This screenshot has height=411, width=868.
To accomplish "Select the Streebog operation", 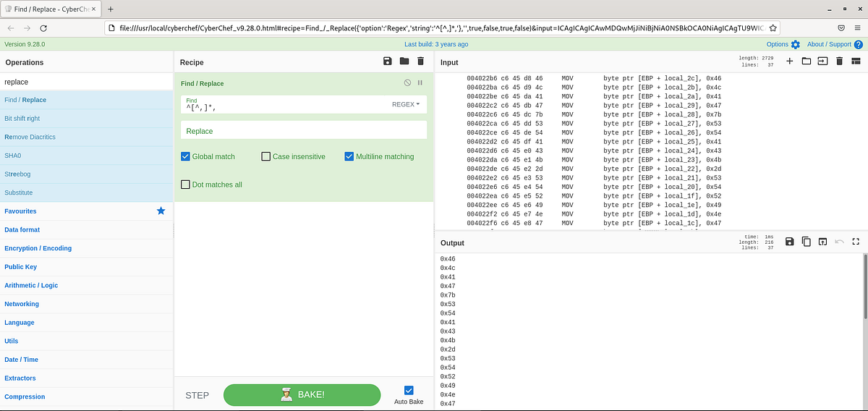I will pos(87,174).
